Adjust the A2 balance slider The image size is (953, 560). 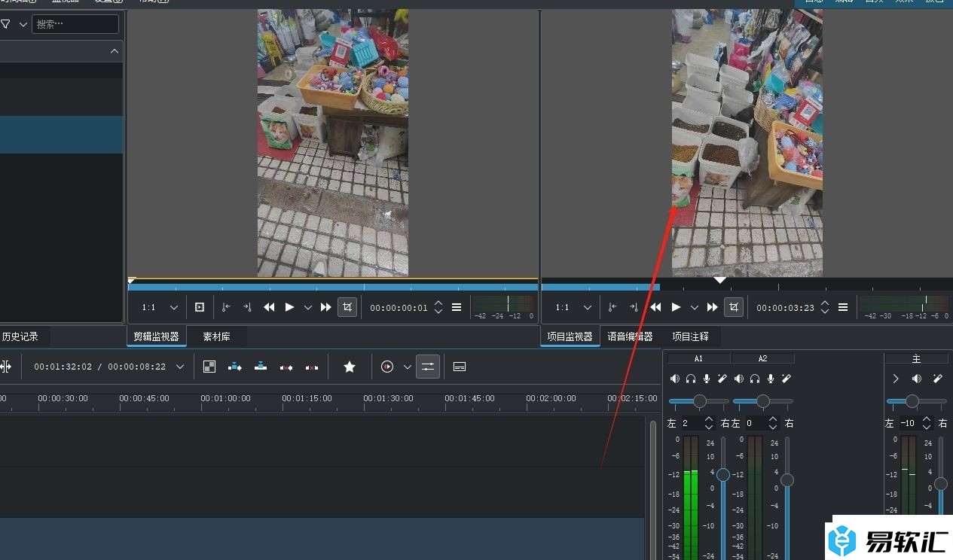[x=763, y=401]
